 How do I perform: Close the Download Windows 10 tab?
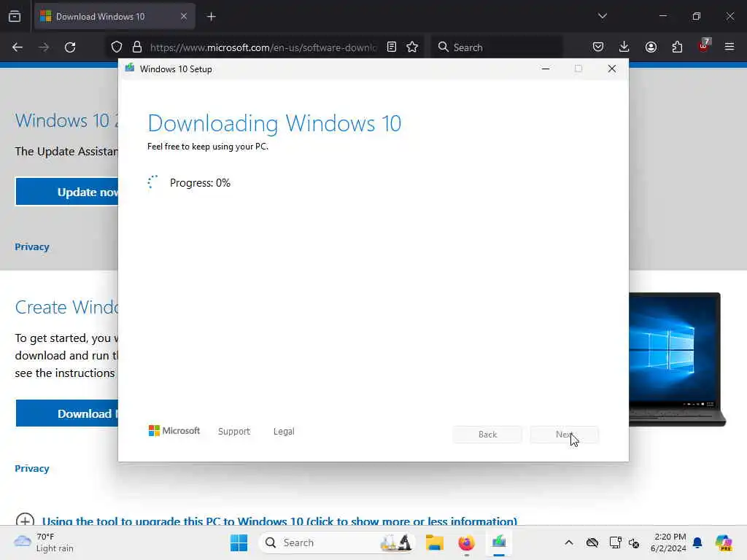point(184,17)
